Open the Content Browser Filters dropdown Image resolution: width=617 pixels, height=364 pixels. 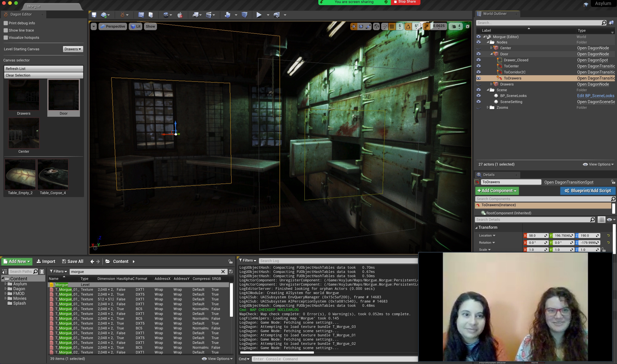pyautogui.click(x=58, y=272)
